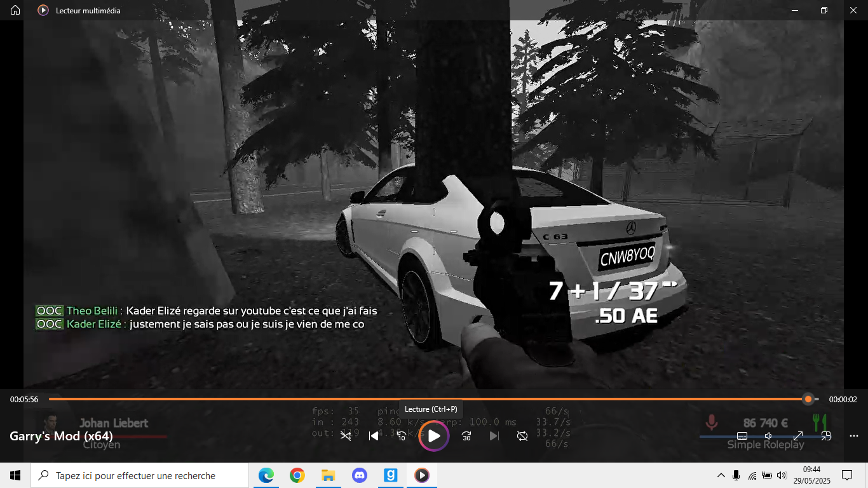This screenshot has height=488, width=868.
Task: Toggle repeat playback mode
Action: tap(522, 436)
